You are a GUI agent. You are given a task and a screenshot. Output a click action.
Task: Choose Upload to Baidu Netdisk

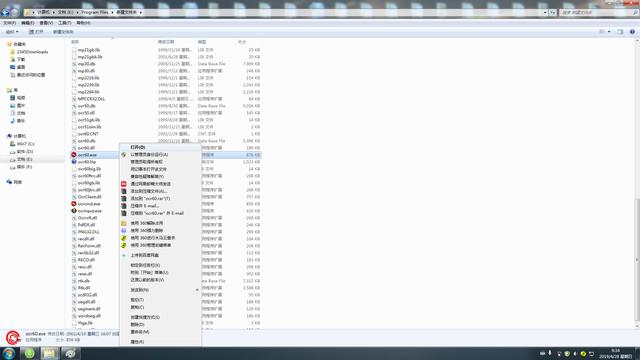pyautogui.click(x=144, y=256)
